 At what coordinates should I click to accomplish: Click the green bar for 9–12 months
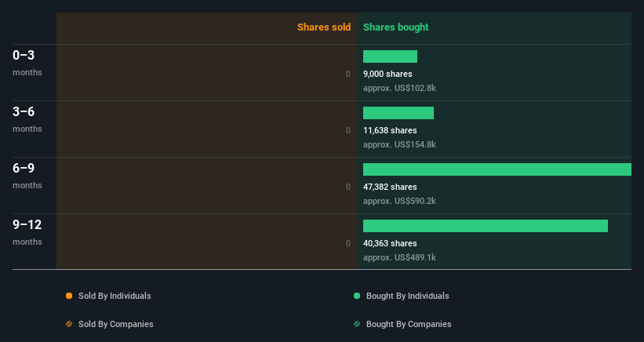(486, 226)
